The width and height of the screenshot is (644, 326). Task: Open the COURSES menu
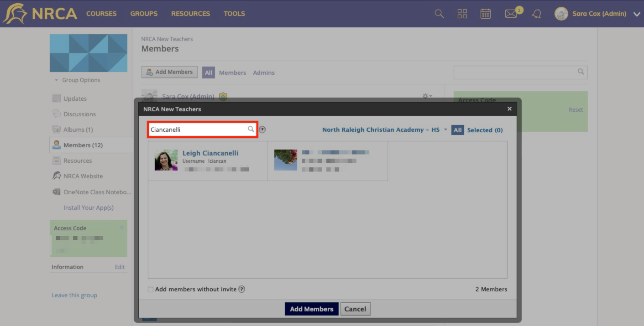click(101, 14)
